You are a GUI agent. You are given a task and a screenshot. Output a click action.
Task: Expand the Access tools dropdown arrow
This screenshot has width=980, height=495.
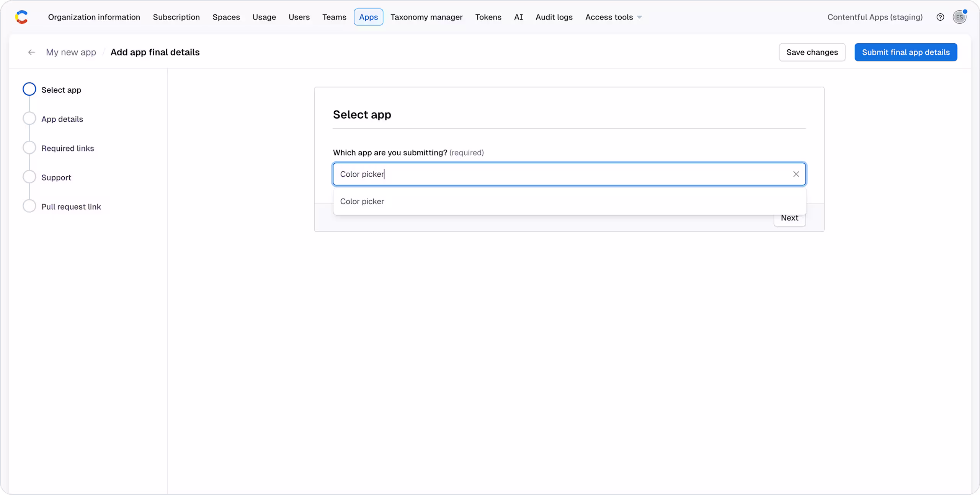click(639, 17)
